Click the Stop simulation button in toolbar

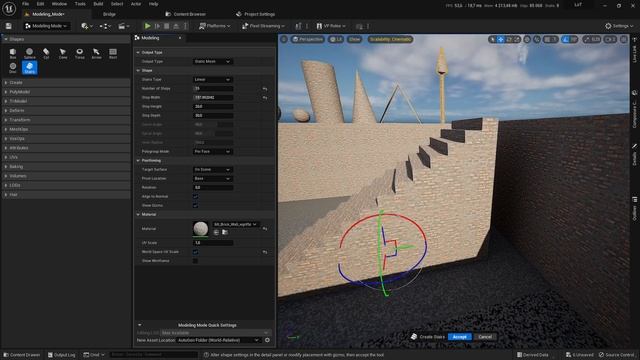tap(167, 26)
